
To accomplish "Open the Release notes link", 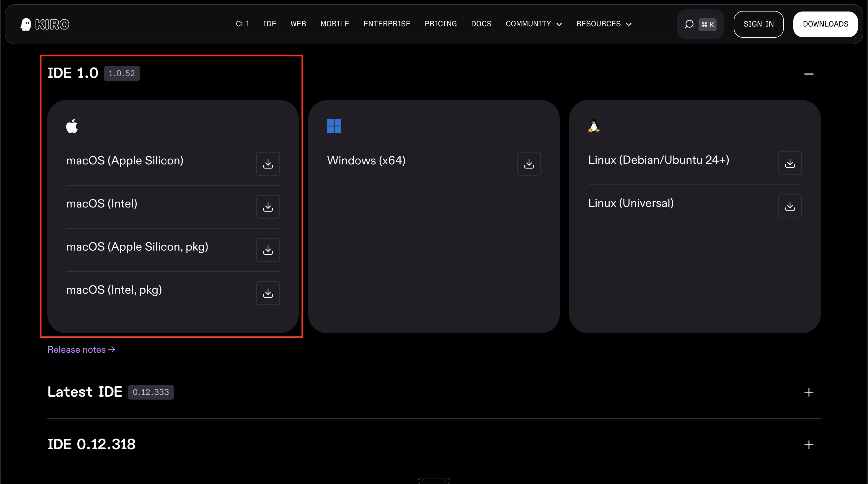I will click(81, 350).
